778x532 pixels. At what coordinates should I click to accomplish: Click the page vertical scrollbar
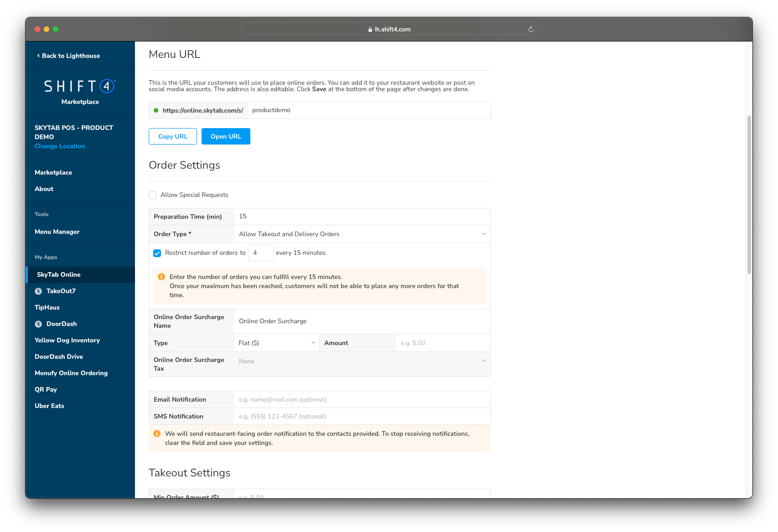tap(749, 195)
